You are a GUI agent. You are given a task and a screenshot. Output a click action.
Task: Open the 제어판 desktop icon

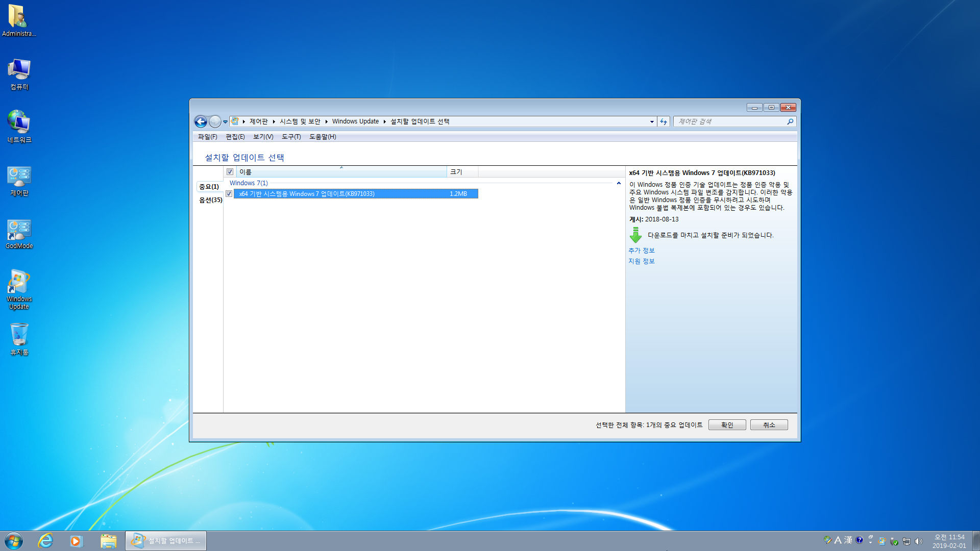[19, 181]
